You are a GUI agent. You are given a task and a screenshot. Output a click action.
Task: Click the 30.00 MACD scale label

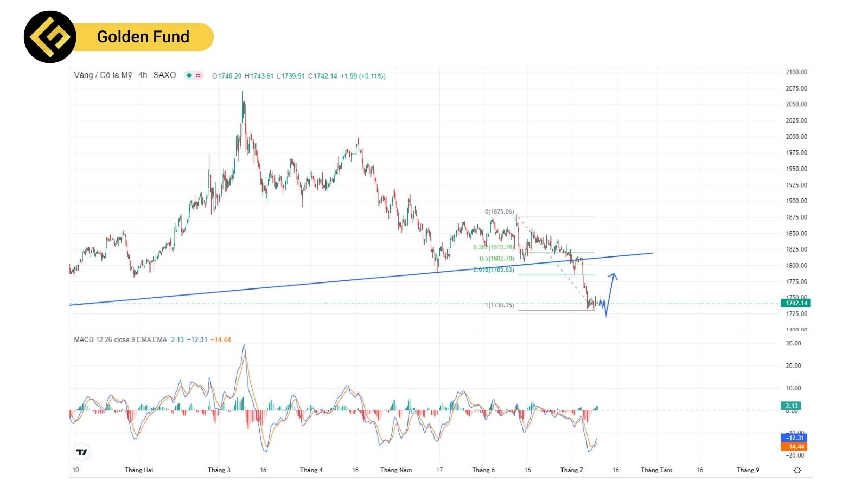[793, 343]
